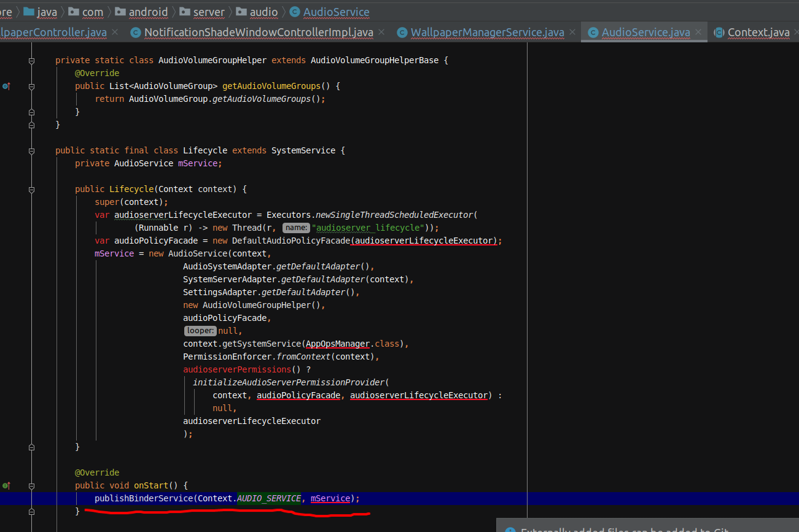The image size is (799, 532).
Task: Click the initializeAudioServerPermissionProvider call
Action: pos(289,382)
